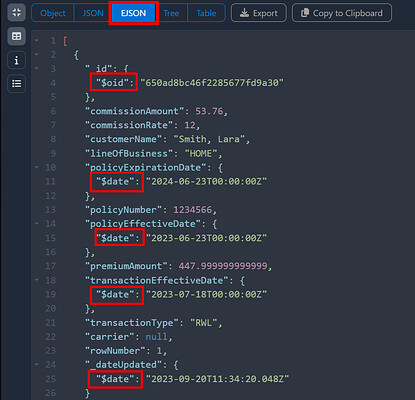Click line number 21 in the gutter
The width and height of the screenshot is (415, 400).
coord(50,323)
